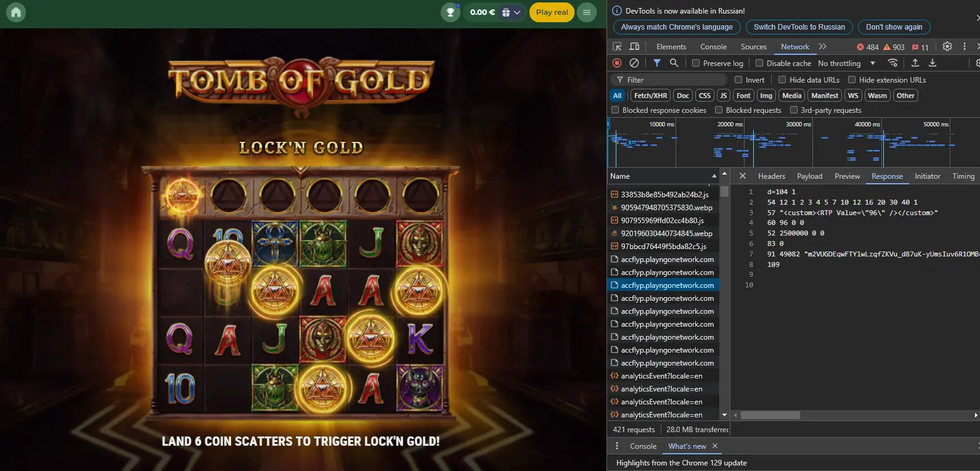
Task: Click Switch DevTools to Russian
Action: pyautogui.click(x=799, y=27)
